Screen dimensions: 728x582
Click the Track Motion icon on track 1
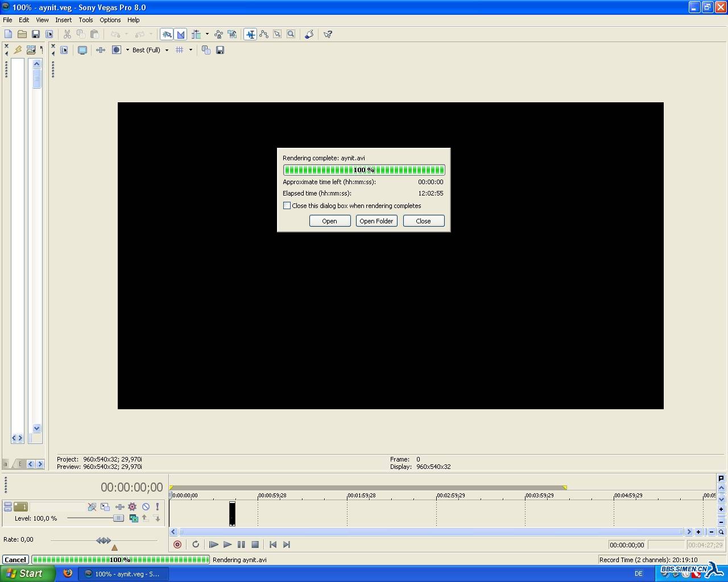105,506
